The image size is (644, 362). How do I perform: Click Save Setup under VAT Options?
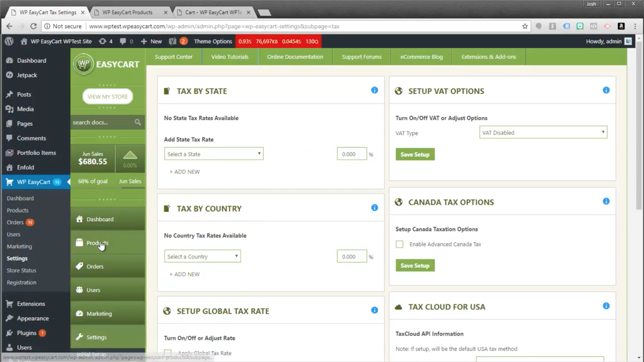tap(415, 154)
